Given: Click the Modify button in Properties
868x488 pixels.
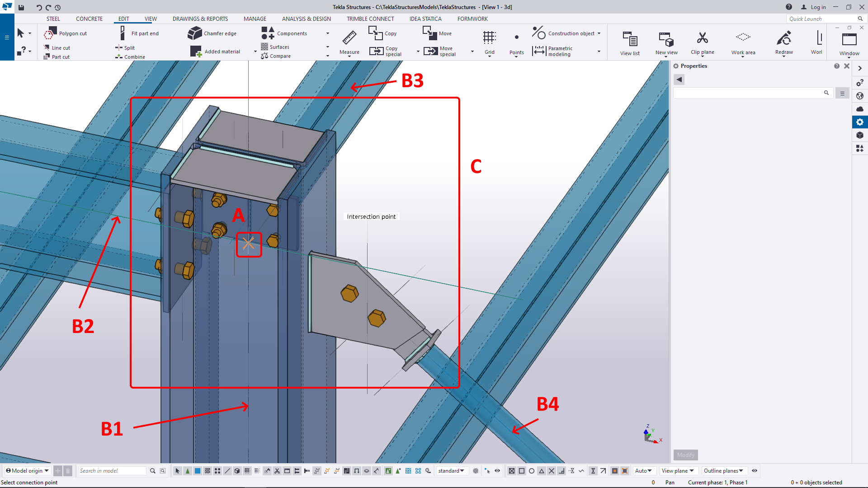Looking at the screenshot, I should point(685,455).
